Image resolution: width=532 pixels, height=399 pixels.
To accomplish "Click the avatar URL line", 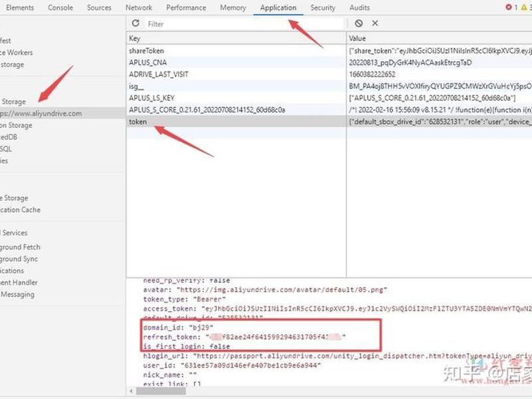I will 265,290.
